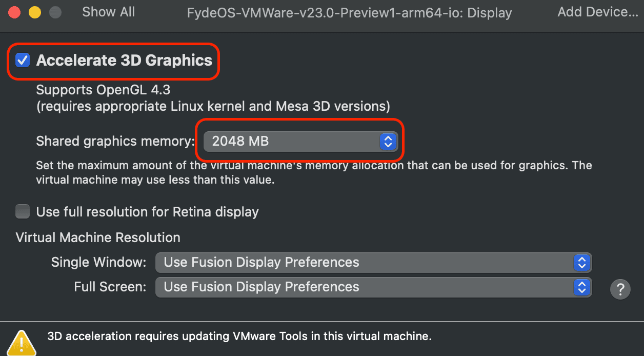Click Show All in the title bar
The image size is (644, 356).
[109, 12]
